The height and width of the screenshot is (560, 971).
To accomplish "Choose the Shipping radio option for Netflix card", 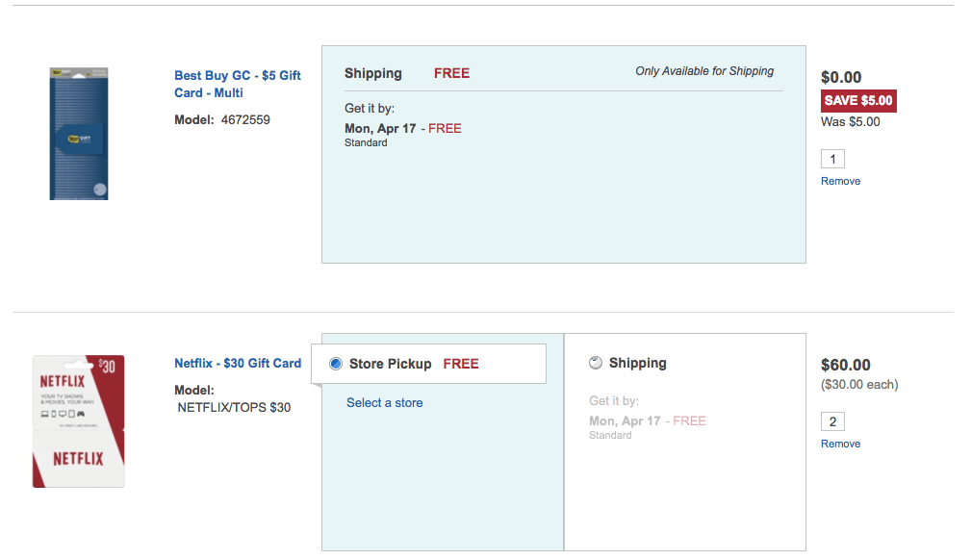I will click(x=596, y=363).
